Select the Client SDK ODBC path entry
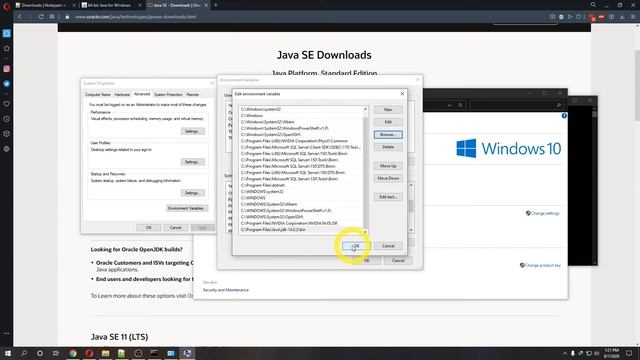Viewport: 640px width, 360px height. (x=301, y=147)
